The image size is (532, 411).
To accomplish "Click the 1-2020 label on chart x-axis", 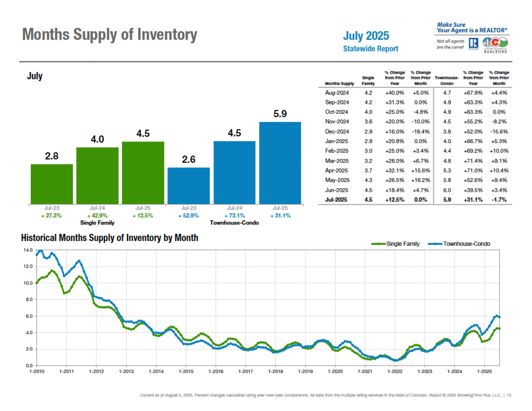I will tap(335, 372).
